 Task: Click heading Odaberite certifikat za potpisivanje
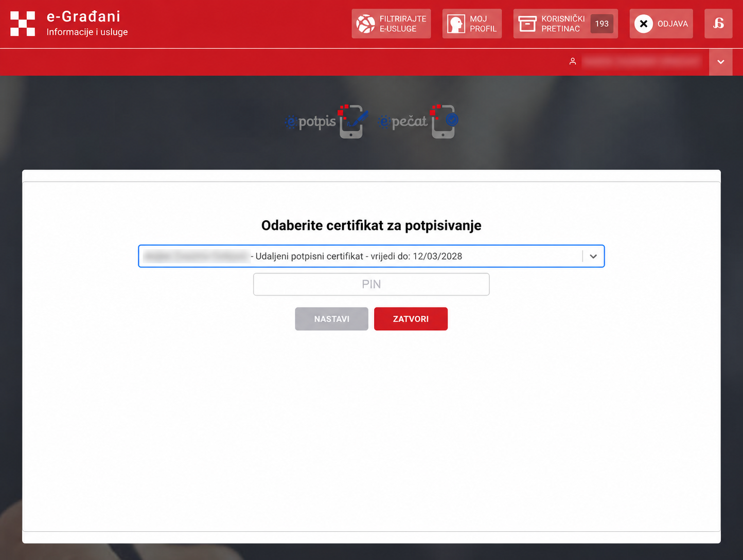(x=371, y=225)
